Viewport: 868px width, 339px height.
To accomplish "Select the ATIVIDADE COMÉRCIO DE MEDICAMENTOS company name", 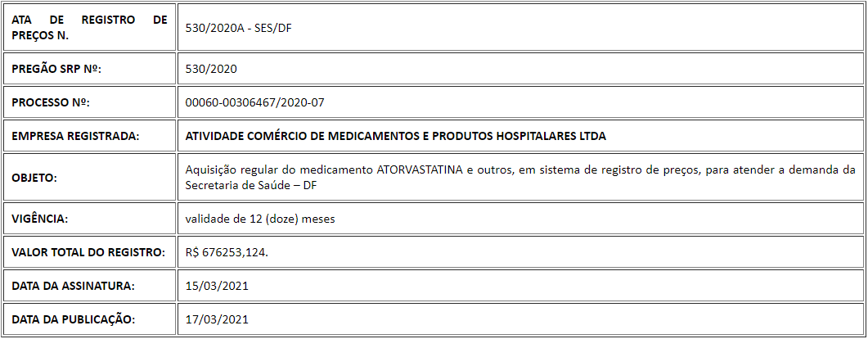I will 396,136.
